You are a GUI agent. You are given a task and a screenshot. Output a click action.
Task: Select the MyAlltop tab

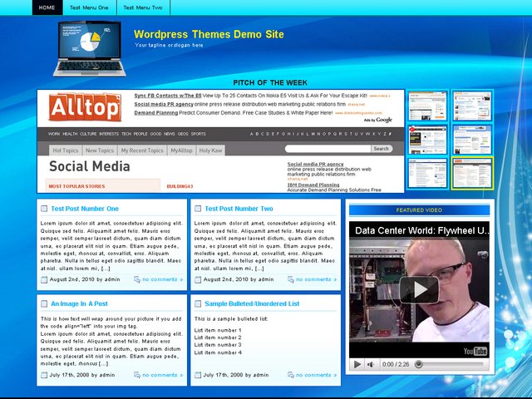tap(181, 150)
